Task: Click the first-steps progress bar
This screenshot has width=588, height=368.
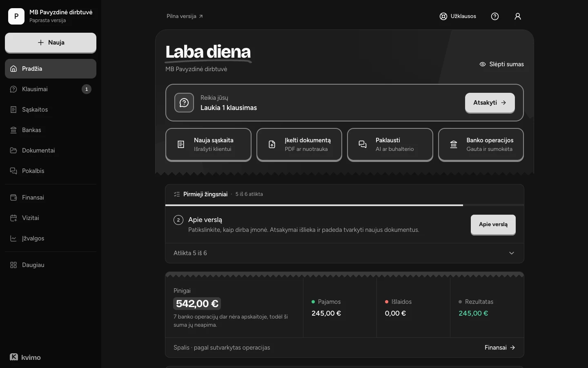Action: [345, 205]
